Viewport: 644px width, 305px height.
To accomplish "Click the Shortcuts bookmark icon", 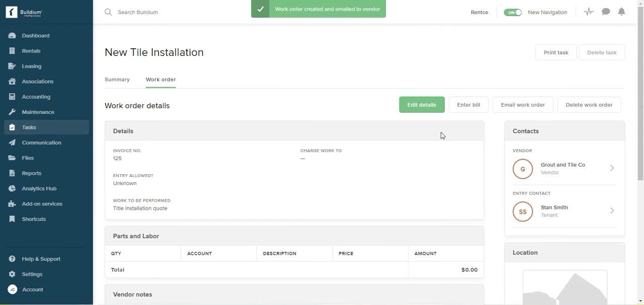I will coord(12,219).
